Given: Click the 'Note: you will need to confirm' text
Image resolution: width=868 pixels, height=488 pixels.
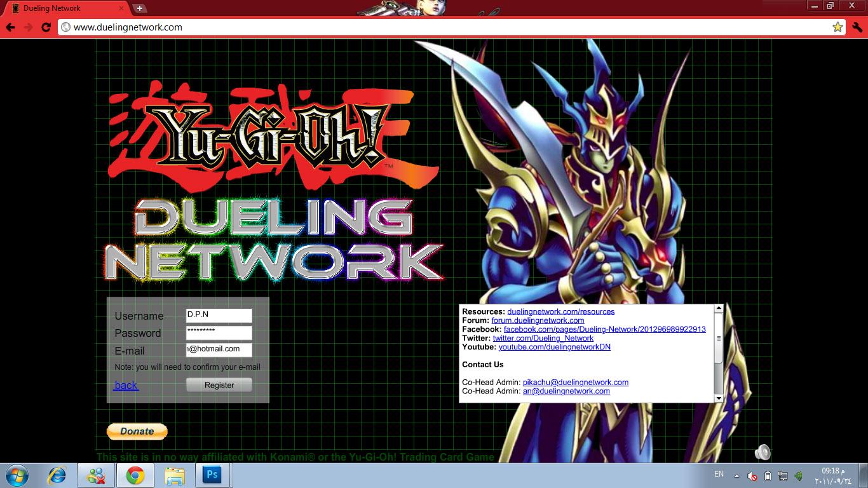Looking at the screenshot, I should tap(187, 367).
